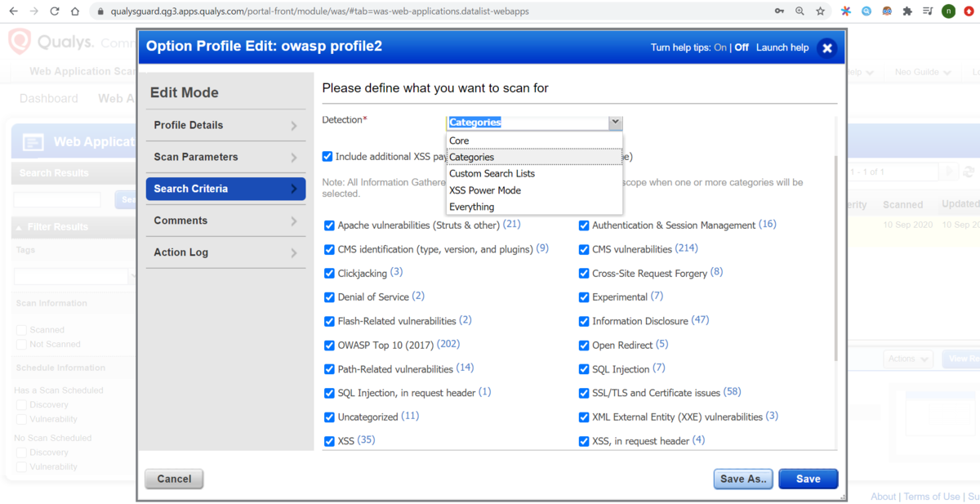Uncheck XSS, in request header
Screen dimensions: 980x504
(584, 441)
